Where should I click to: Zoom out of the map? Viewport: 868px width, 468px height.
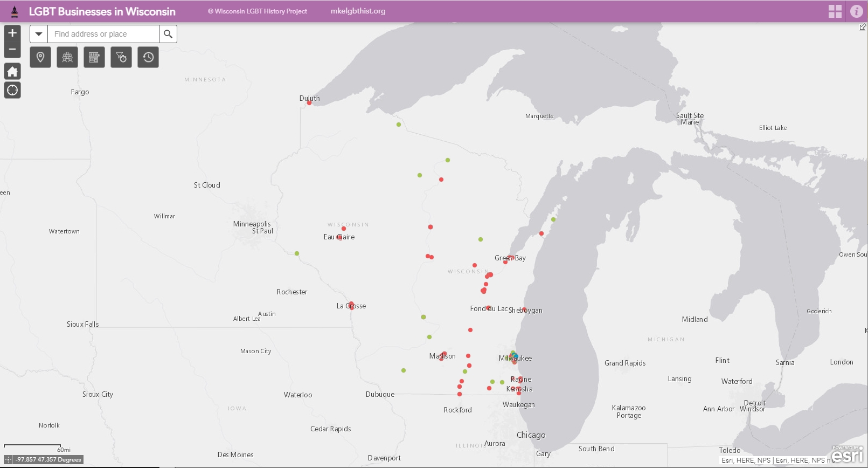click(x=12, y=50)
